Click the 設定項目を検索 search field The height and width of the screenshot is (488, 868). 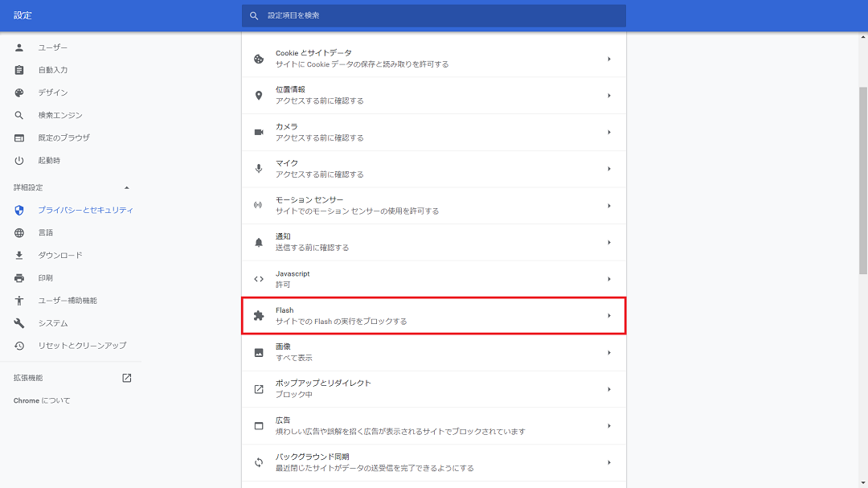pyautogui.click(x=434, y=15)
